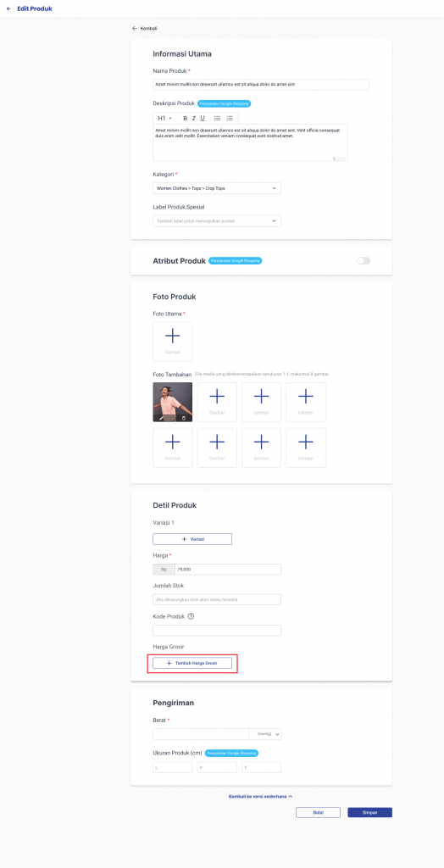Apply bold formatting in description toolbar
Image resolution: width=444 pixels, height=868 pixels.
186,118
